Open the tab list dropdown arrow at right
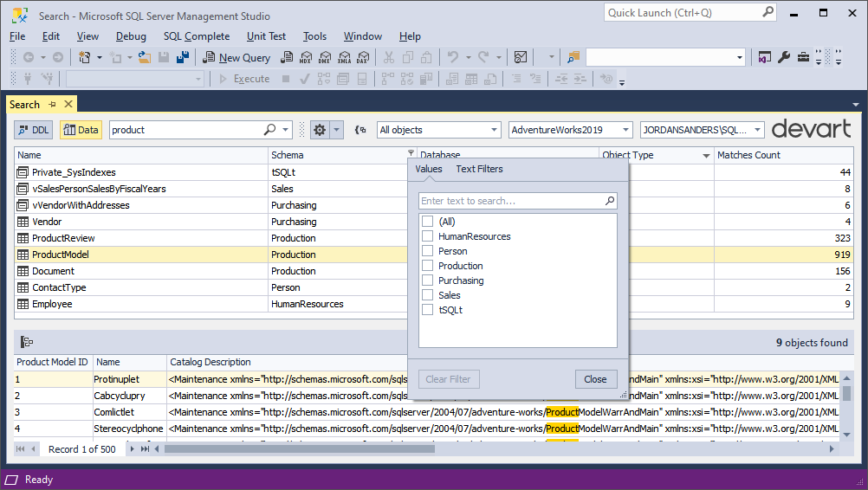The height and width of the screenshot is (490, 868). [856, 105]
